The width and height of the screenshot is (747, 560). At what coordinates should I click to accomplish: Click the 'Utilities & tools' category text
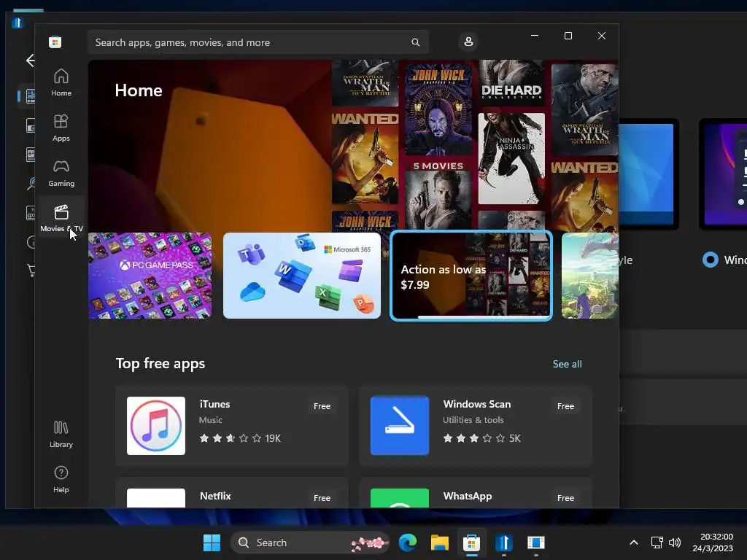coord(473,420)
